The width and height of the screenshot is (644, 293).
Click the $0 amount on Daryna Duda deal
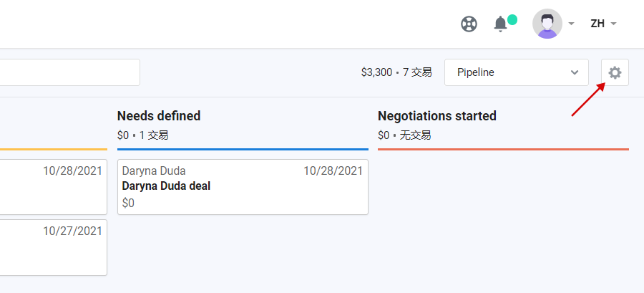[128, 203]
